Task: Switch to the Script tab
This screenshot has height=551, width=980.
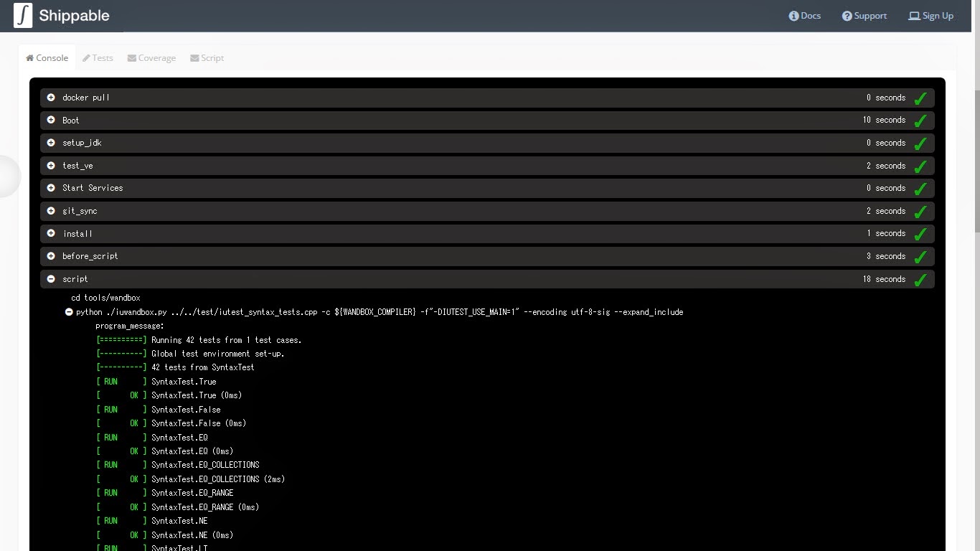Action: point(207,57)
